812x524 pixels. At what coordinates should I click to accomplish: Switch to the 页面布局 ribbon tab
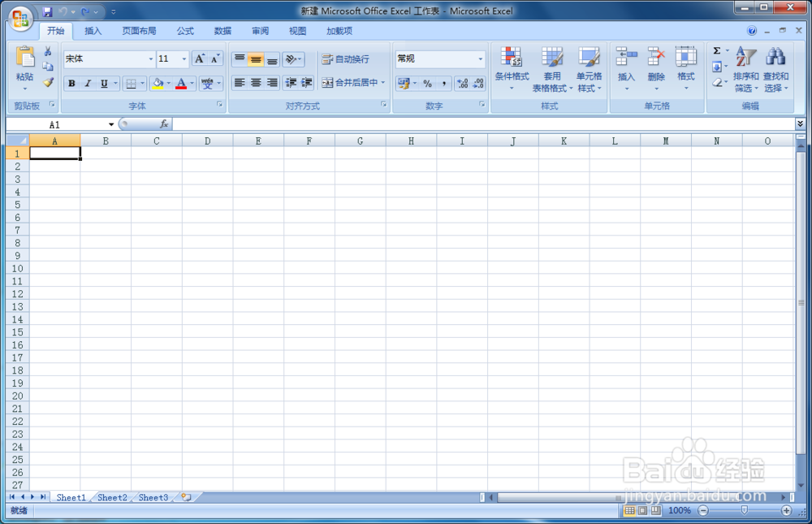[x=139, y=31]
